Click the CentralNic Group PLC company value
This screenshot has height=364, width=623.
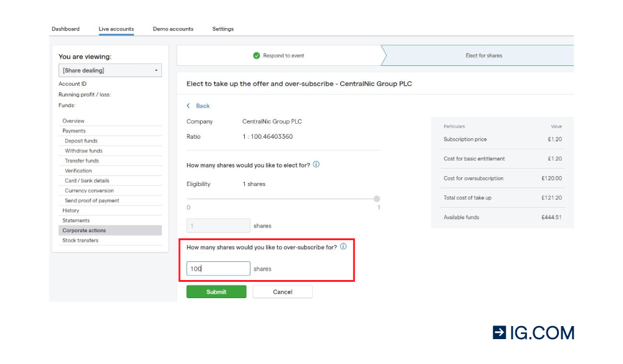(272, 121)
